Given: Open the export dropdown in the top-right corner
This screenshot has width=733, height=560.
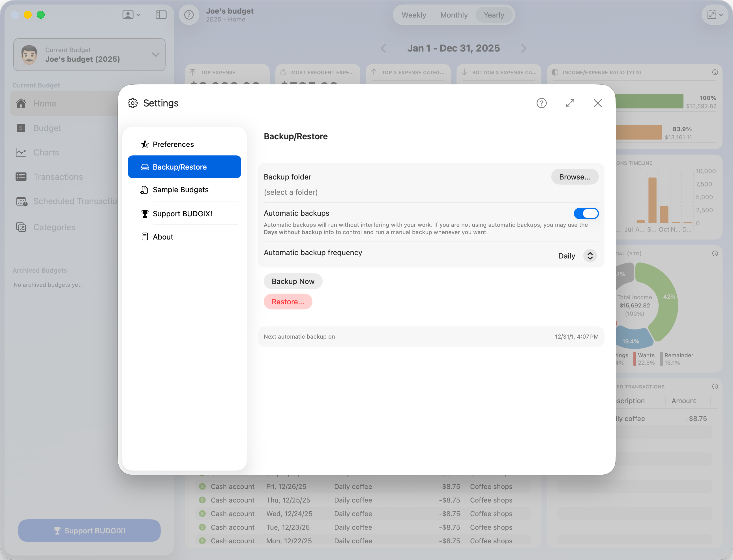Looking at the screenshot, I should 714,15.
